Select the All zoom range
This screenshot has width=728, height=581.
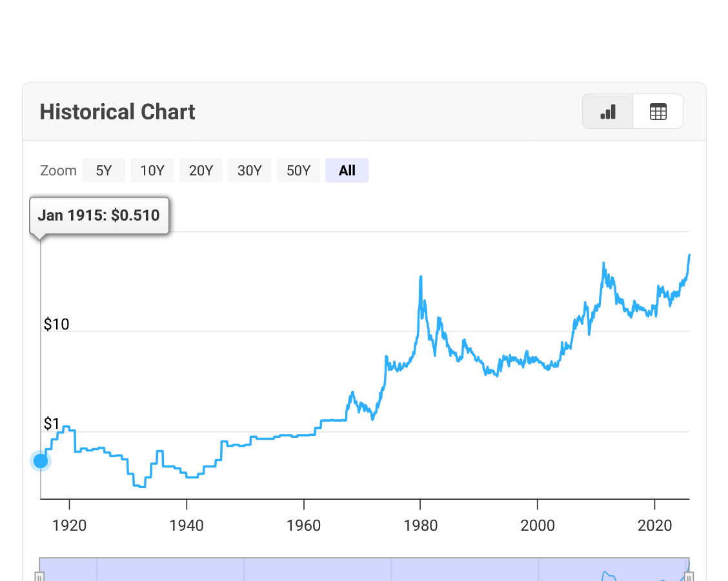[x=347, y=171]
